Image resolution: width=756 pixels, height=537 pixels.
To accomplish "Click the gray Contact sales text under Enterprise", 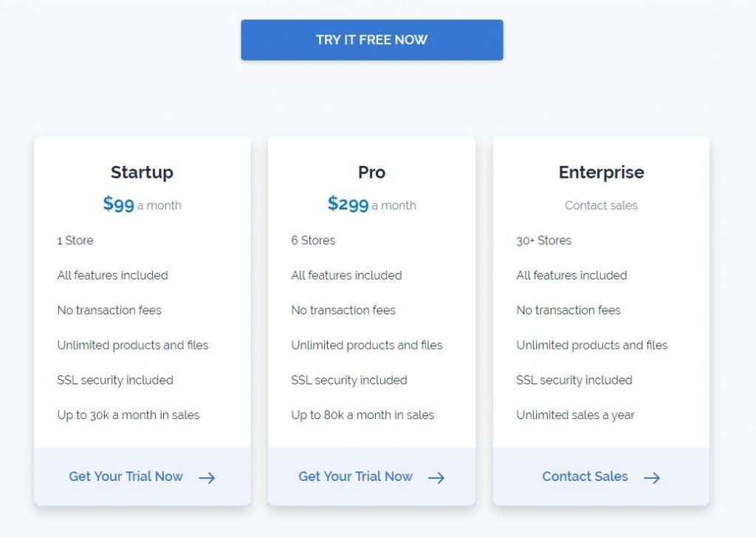I will pyautogui.click(x=601, y=206).
